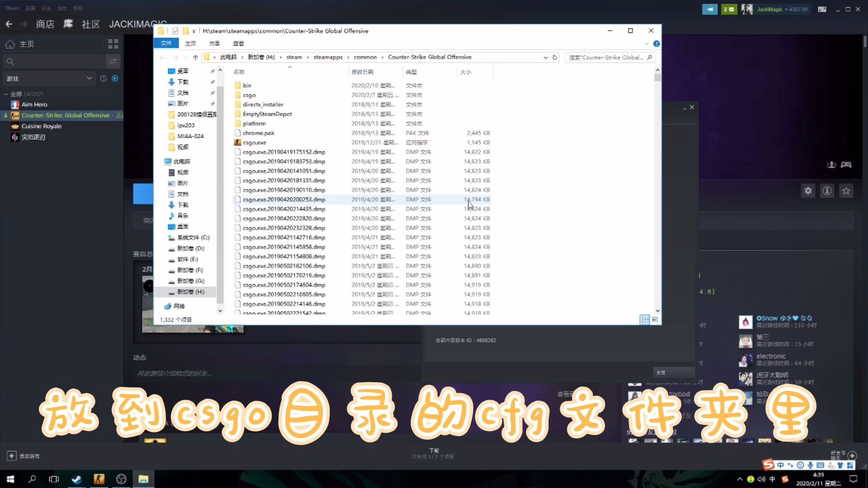The height and width of the screenshot is (488, 868).
Task: Open library advanced filter options toggle
Action: 113,61
